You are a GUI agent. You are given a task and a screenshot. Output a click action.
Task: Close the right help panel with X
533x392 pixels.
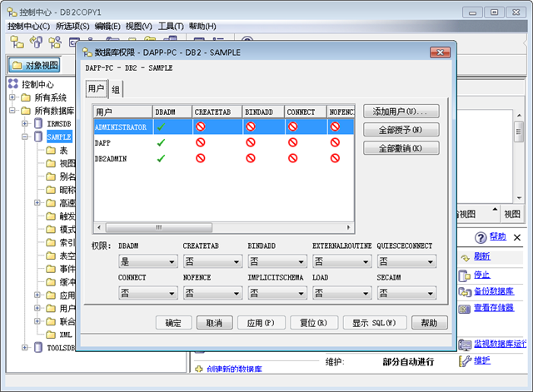(517, 237)
